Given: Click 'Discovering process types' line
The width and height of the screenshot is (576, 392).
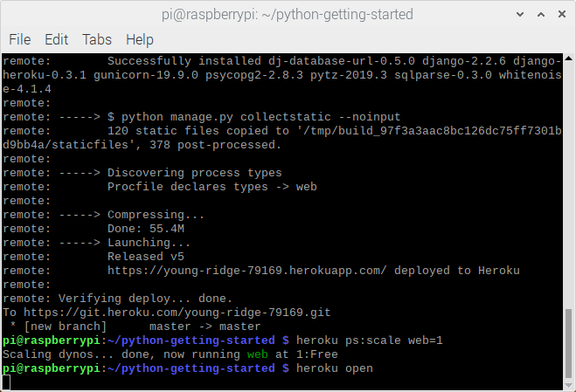Looking at the screenshot, I should click(194, 173).
